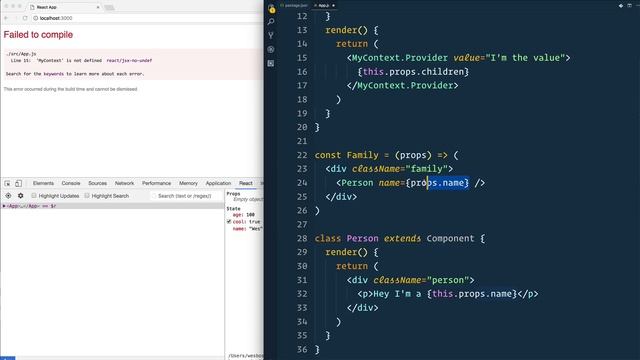The width and height of the screenshot is (640, 360).
Task: Open a new browser tab
Action: [109, 7]
